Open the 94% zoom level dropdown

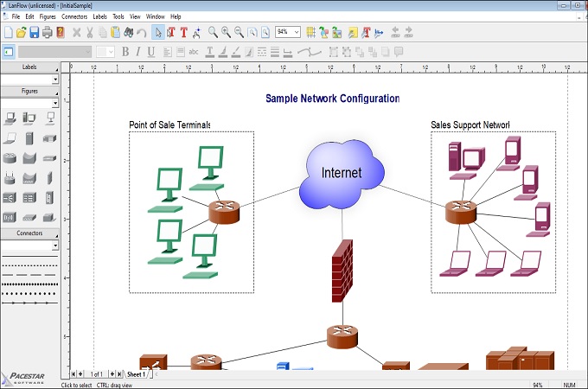click(x=297, y=33)
